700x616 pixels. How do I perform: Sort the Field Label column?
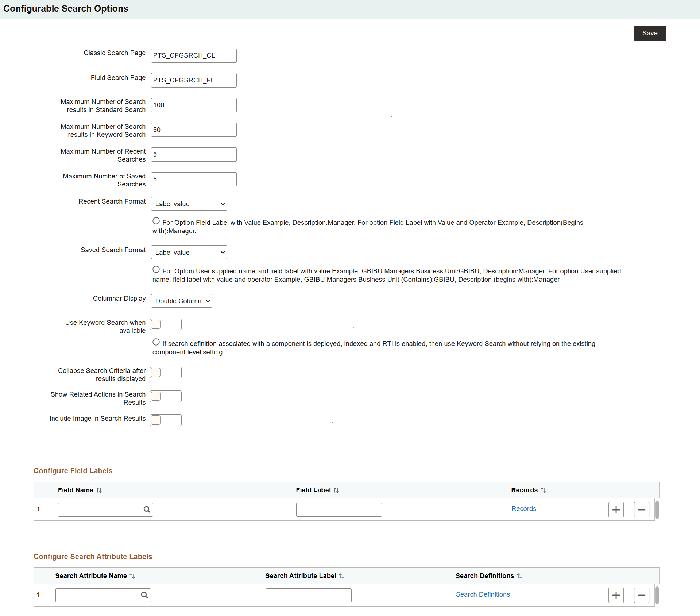[336, 490]
